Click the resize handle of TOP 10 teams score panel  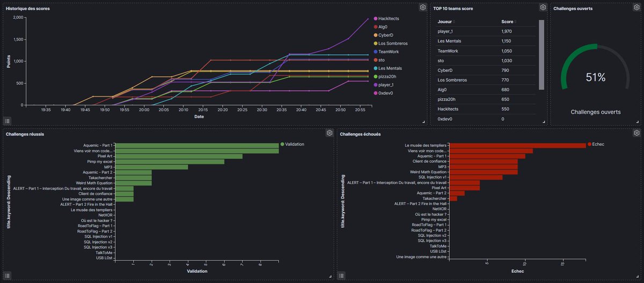click(544, 123)
